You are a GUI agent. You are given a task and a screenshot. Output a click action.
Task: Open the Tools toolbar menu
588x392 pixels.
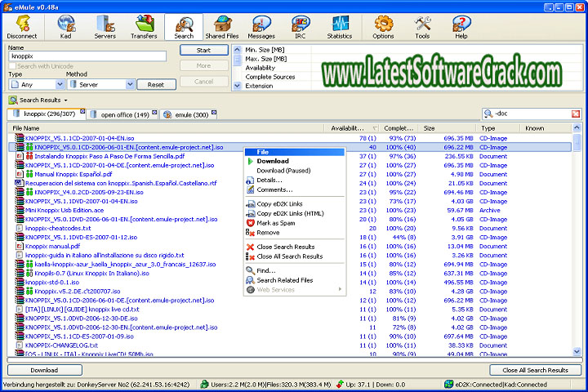tap(423, 27)
